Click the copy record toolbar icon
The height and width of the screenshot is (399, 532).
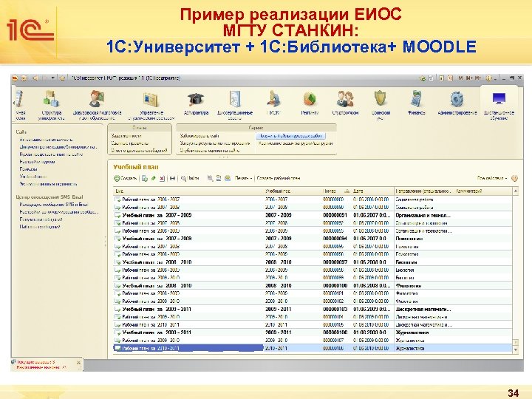(x=145, y=178)
